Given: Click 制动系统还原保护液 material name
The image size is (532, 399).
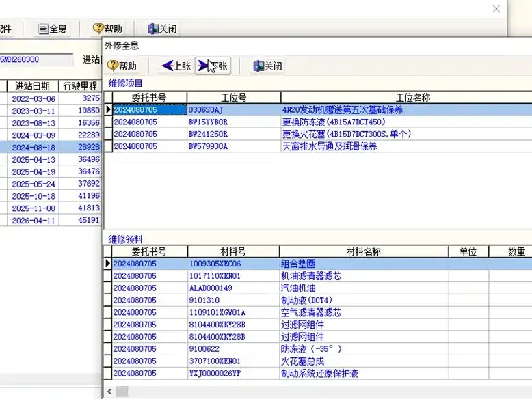Looking at the screenshot, I should tap(319, 374).
